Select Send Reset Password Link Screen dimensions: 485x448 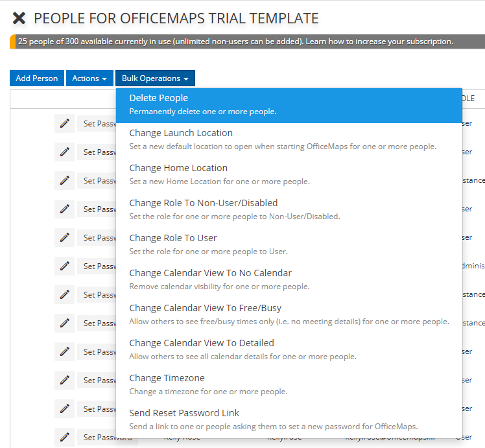coord(289,419)
